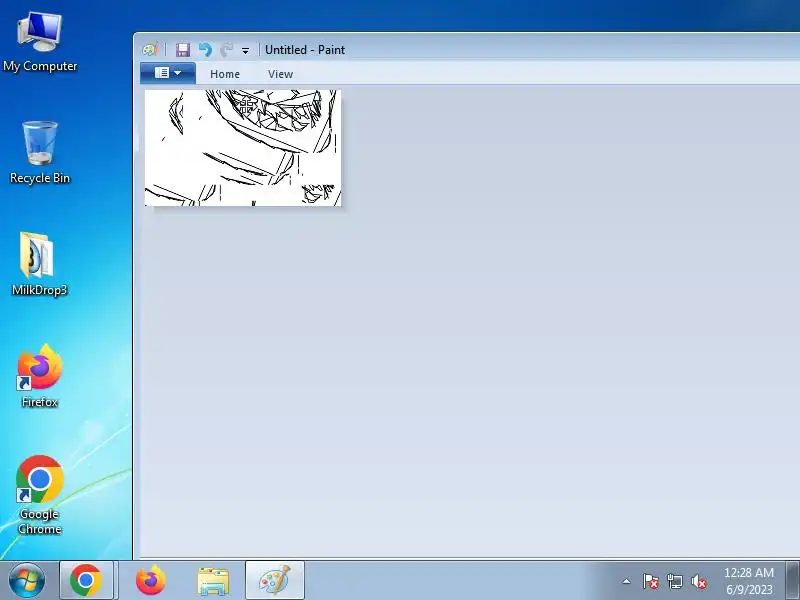Click on the Paint canvas drawing
Image resolution: width=800 pixels, height=600 pixels.
(x=243, y=148)
